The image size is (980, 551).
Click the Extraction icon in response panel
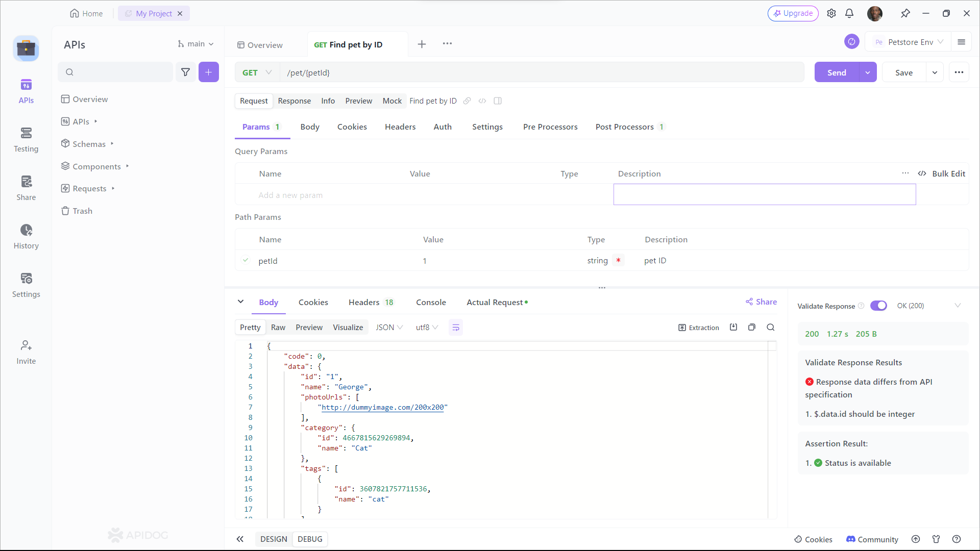(x=682, y=327)
